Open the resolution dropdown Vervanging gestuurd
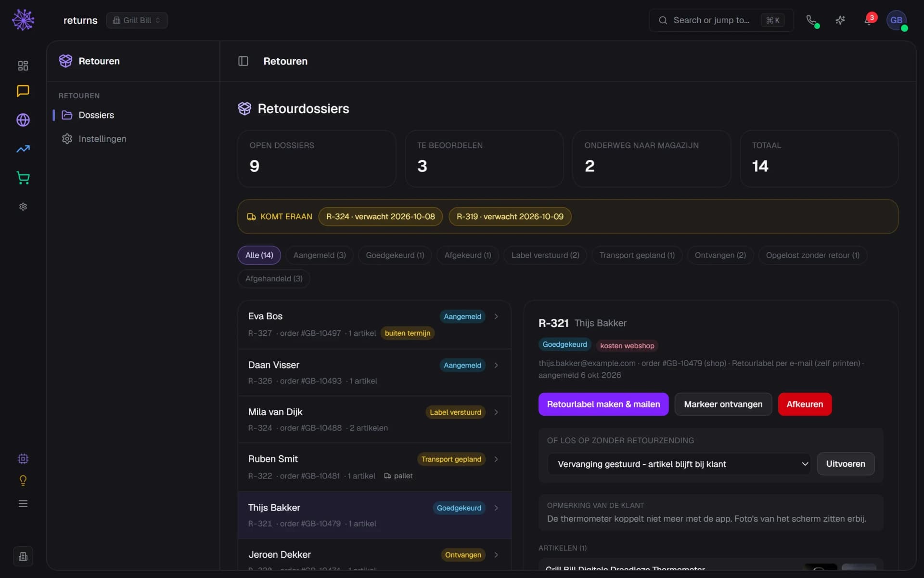Viewport: 924px width, 578px height. point(679,464)
